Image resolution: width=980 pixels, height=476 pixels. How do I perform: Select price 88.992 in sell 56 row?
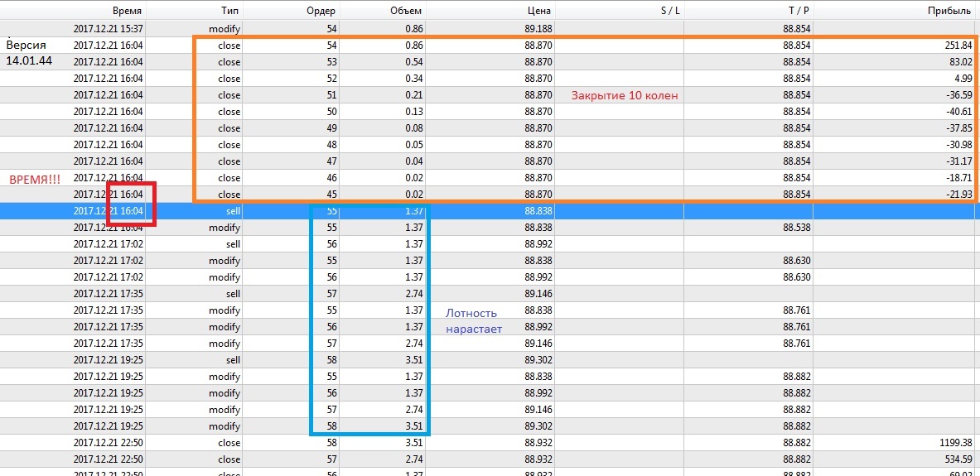[x=538, y=243]
